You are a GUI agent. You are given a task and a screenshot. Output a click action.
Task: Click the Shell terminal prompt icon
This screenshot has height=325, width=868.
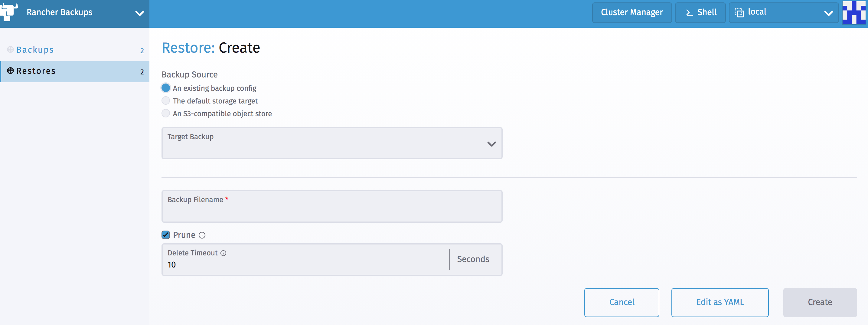pos(689,13)
